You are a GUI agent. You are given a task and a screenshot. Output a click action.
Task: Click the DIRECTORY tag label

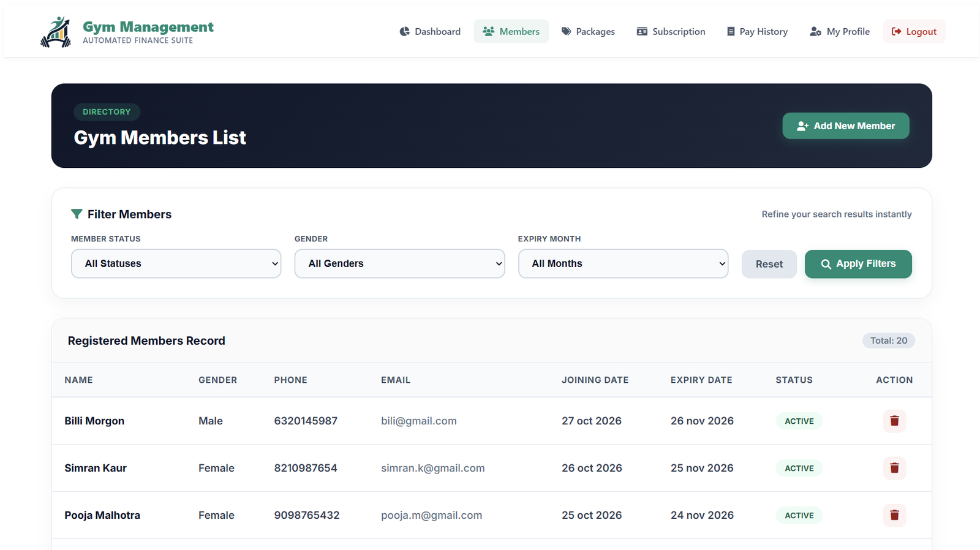point(107,112)
